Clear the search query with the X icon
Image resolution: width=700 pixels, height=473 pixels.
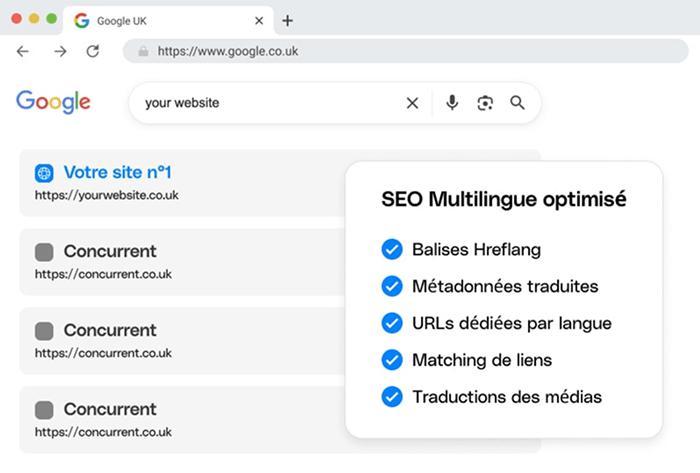click(412, 102)
